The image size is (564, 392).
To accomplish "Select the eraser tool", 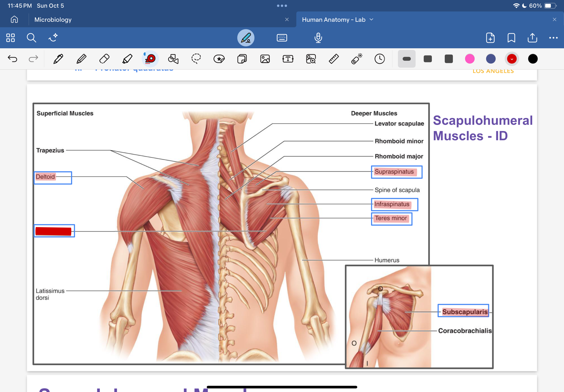I will pos(104,59).
